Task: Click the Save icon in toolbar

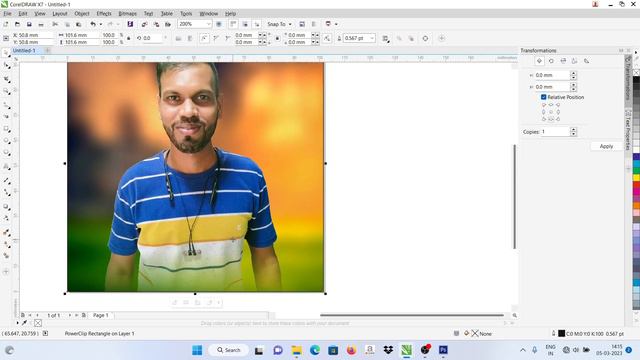Action: click(29, 24)
